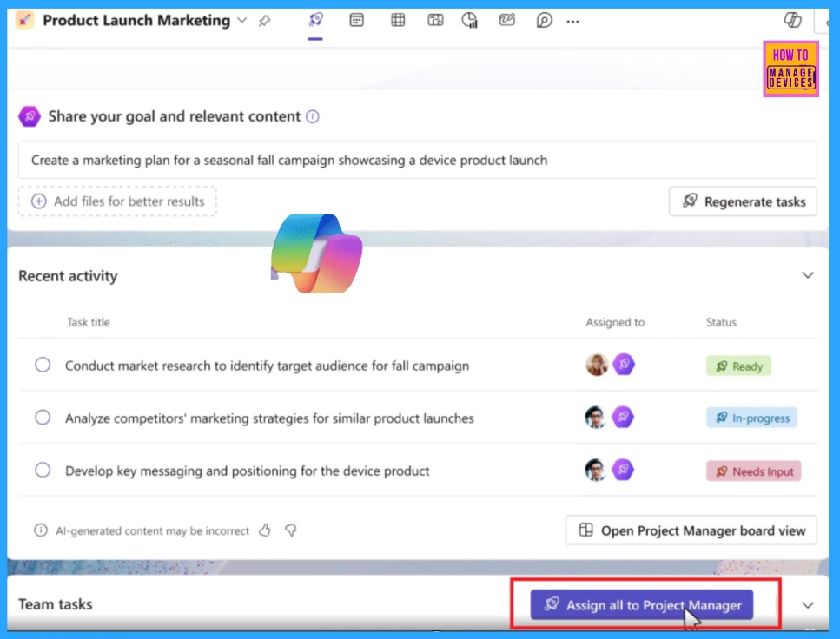Image resolution: width=840 pixels, height=639 pixels.
Task: Click assignee avatar on market research task
Action: (596, 365)
